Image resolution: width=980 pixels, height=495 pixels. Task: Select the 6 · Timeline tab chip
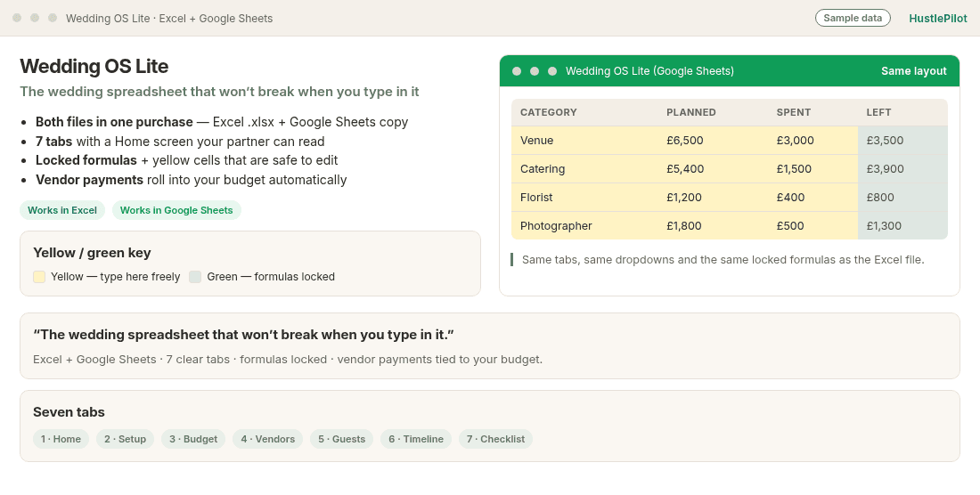[x=416, y=439]
